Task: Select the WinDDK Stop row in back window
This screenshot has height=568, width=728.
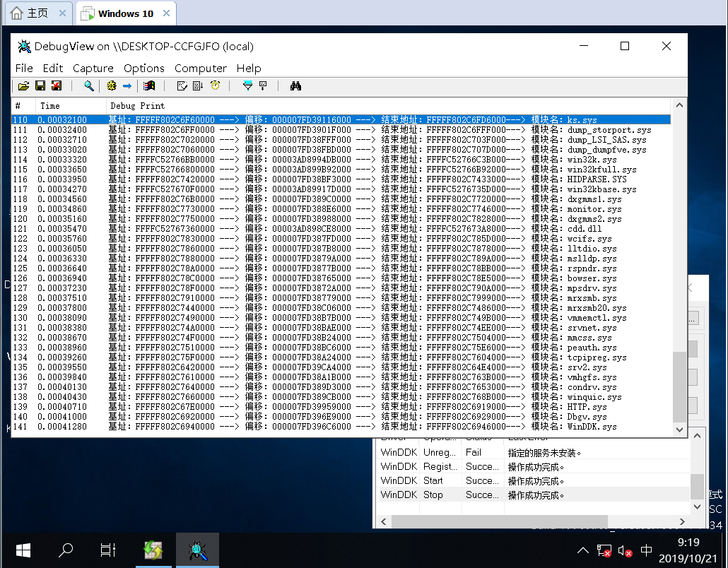Action: tap(533, 495)
